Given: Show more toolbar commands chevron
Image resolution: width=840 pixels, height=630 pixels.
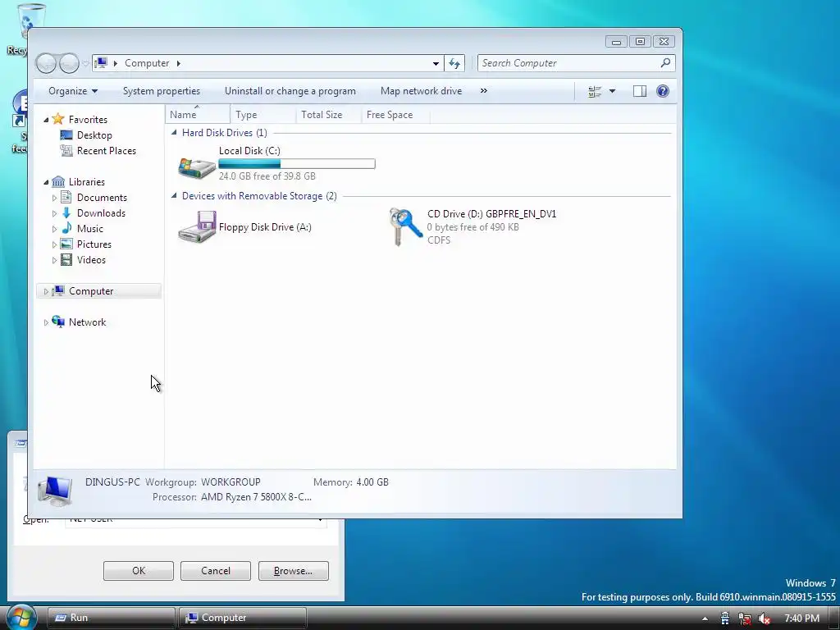Looking at the screenshot, I should 484,91.
